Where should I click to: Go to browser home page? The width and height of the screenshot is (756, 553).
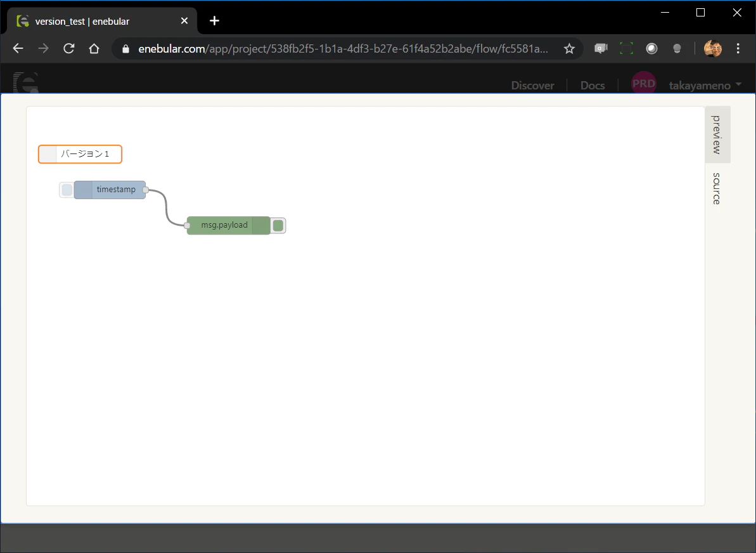click(x=94, y=48)
